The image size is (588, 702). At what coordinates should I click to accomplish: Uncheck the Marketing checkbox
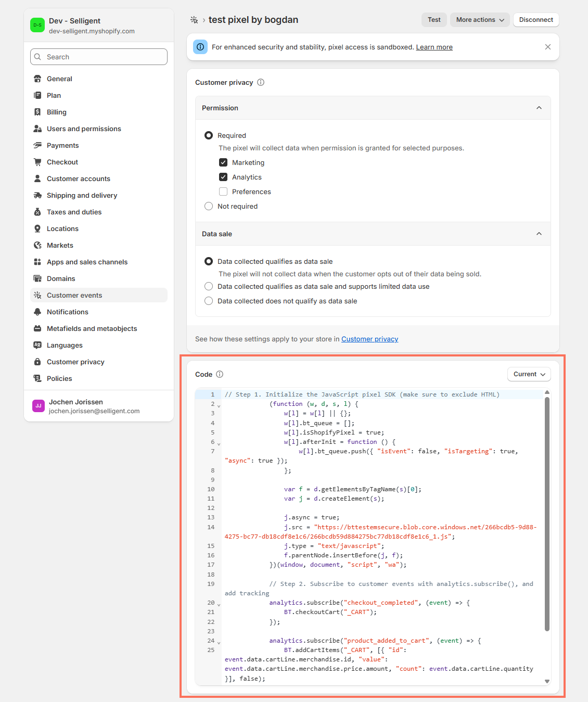pyautogui.click(x=223, y=162)
